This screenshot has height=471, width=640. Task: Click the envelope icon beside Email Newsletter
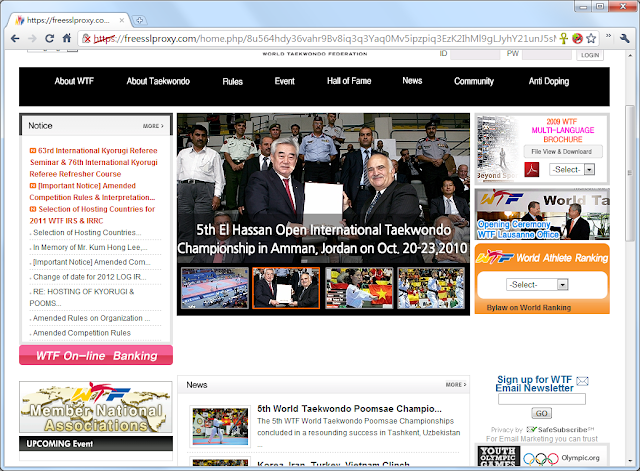pos(582,381)
